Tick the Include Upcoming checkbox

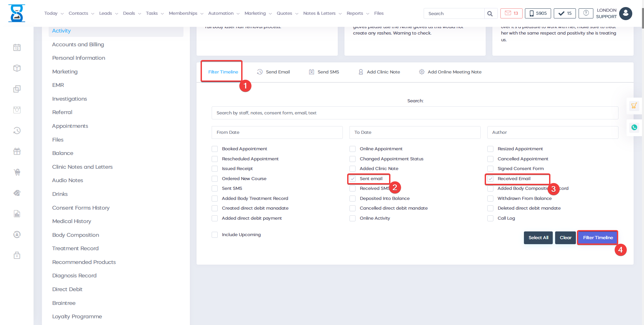(x=215, y=235)
